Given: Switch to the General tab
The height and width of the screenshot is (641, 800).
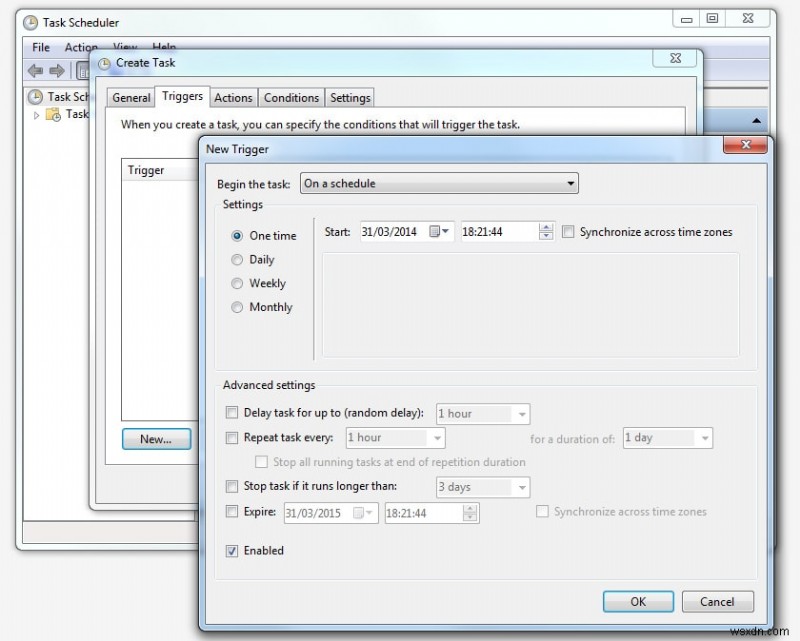Looking at the screenshot, I should (131, 97).
